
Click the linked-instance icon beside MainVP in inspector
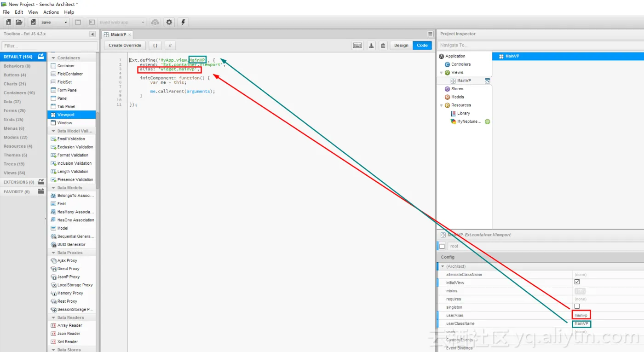coord(487,81)
